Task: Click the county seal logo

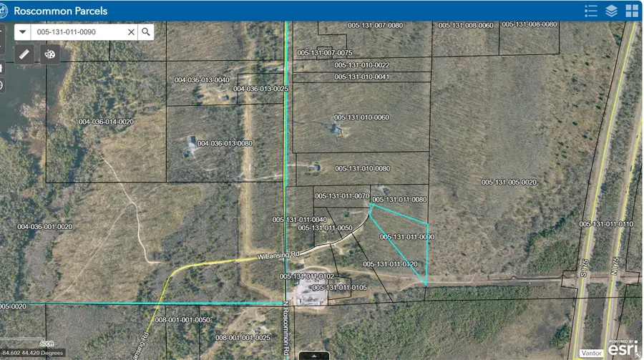Action: [4, 11]
